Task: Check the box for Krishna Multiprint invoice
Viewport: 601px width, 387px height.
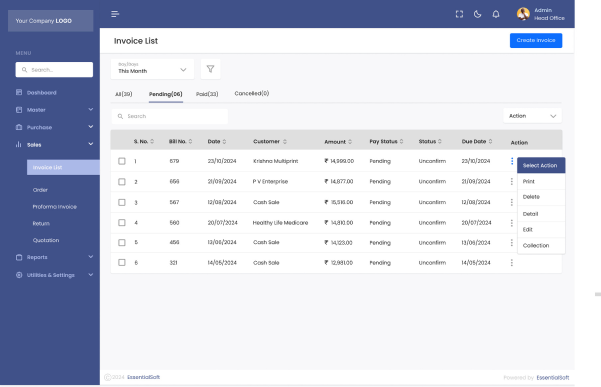Action: click(x=122, y=161)
